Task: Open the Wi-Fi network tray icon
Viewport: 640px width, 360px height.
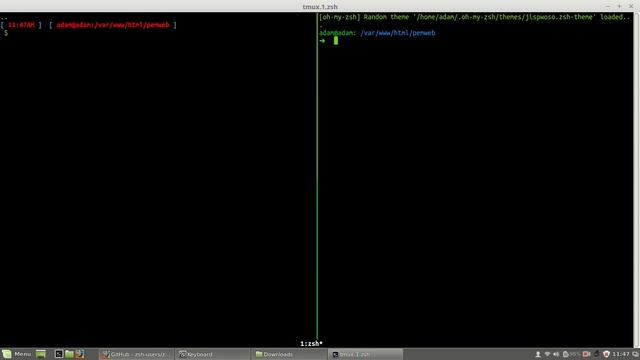Action: [547, 354]
